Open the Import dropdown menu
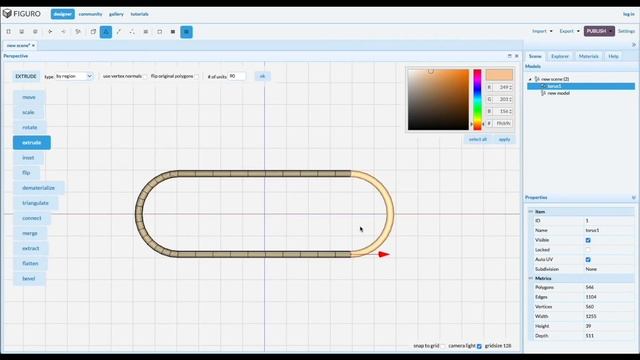Viewport: 640px width, 360px height. click(542, 31)
